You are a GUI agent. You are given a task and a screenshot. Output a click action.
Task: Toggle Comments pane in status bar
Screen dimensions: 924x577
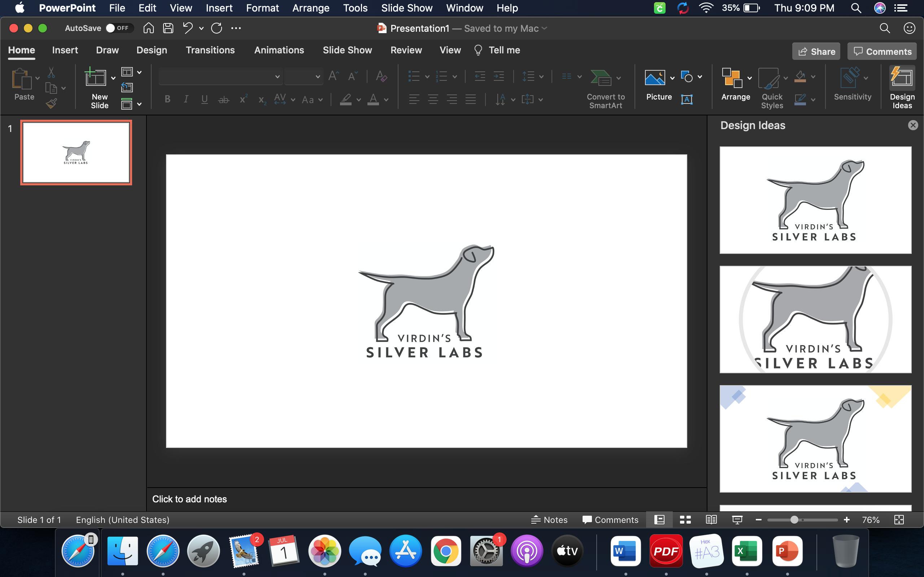[x=610, y=520]
